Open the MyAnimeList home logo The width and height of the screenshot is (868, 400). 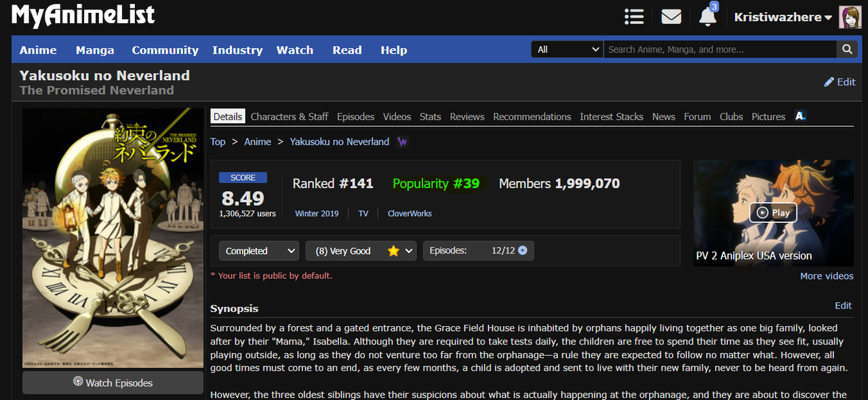[83, 15]
